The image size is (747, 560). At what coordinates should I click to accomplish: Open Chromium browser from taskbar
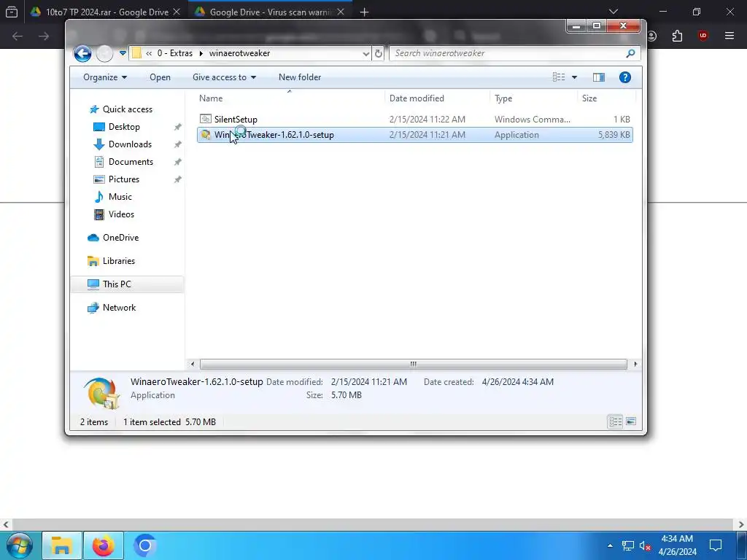[x=145, y=545]
